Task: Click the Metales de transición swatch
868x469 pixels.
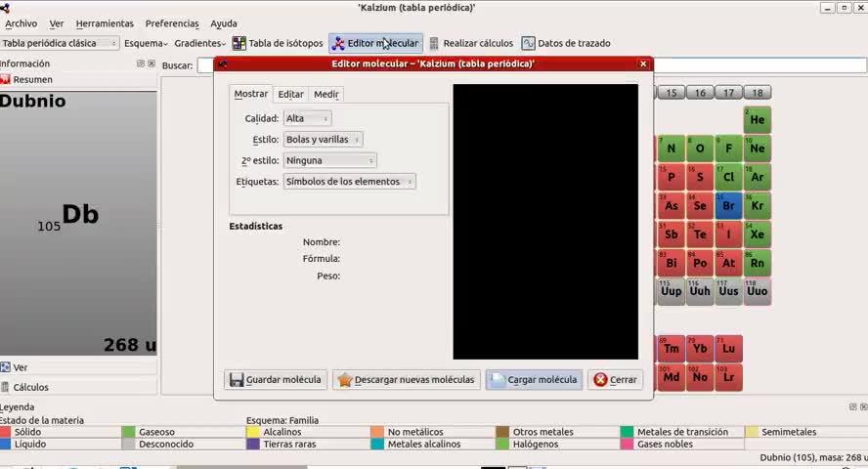Action: coord(627,432)
